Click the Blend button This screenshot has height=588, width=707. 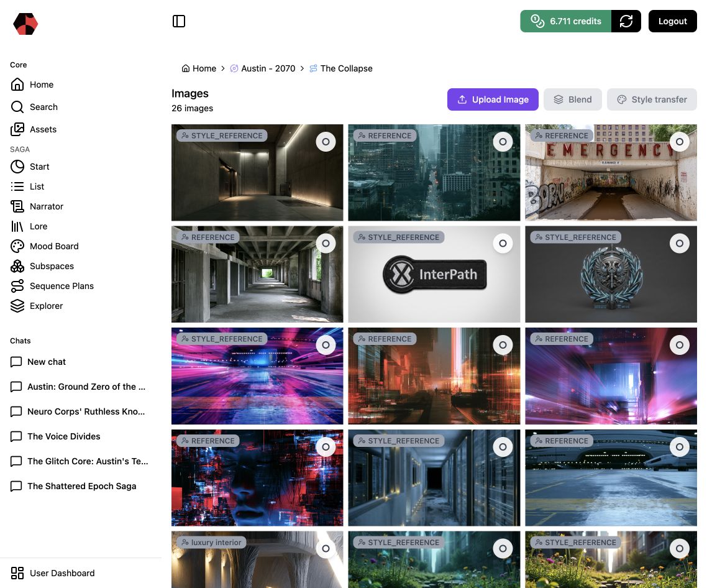coord(573,99)
